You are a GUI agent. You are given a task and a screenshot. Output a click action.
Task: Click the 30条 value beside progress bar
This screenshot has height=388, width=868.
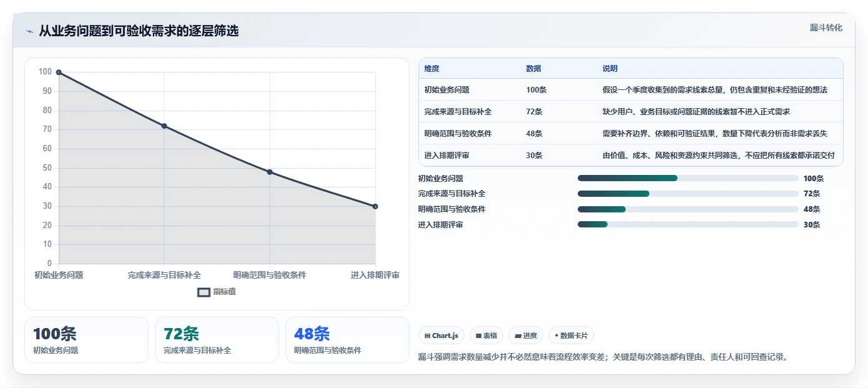tap(812, 225)
